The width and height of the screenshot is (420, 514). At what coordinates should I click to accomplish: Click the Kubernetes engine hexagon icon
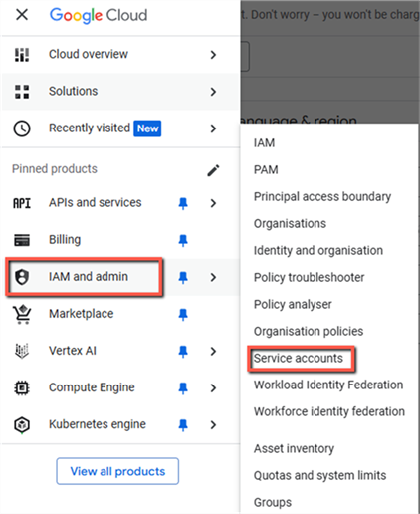click(22, 425)
